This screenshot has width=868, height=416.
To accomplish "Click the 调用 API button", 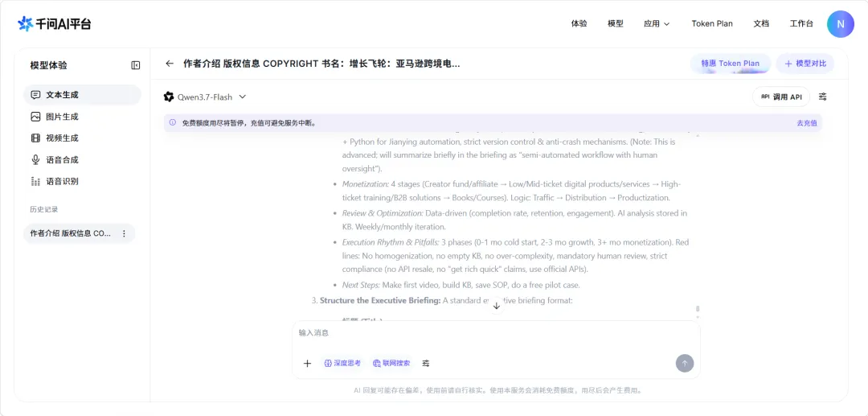I will pyautogui.click(x=781, y=97).
